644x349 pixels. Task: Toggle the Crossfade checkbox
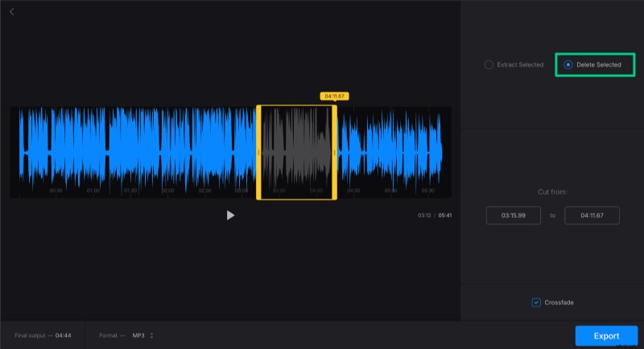(x=536, y=302)
